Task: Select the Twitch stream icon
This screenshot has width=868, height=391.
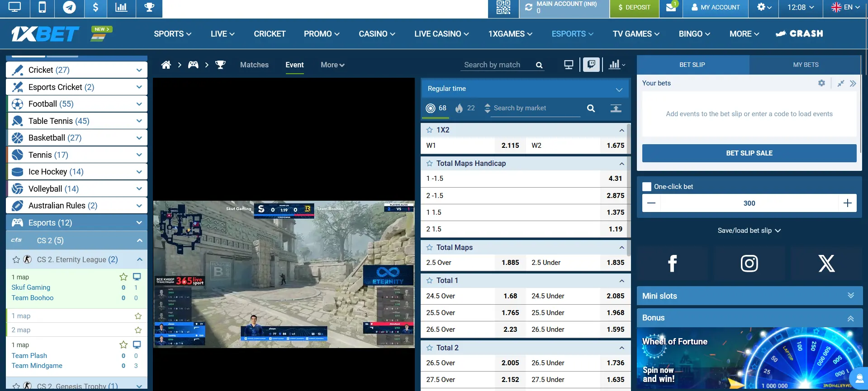Action: point(591,65)
